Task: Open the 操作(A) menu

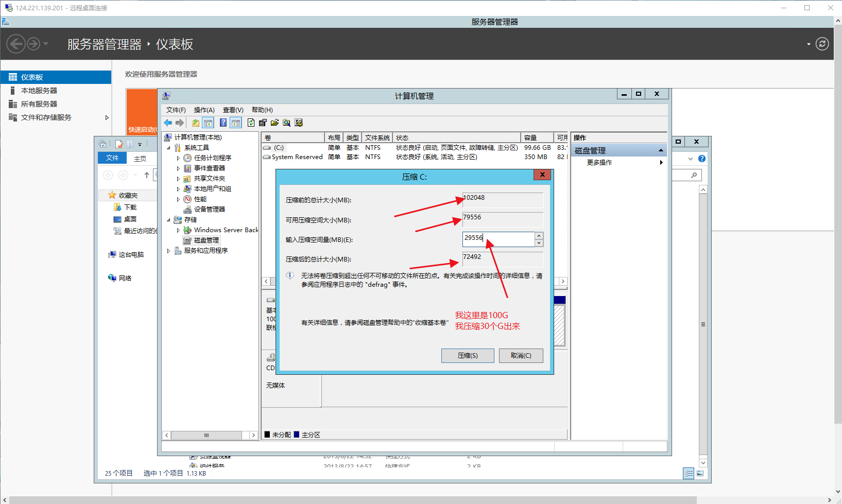Action: point(204,110)
